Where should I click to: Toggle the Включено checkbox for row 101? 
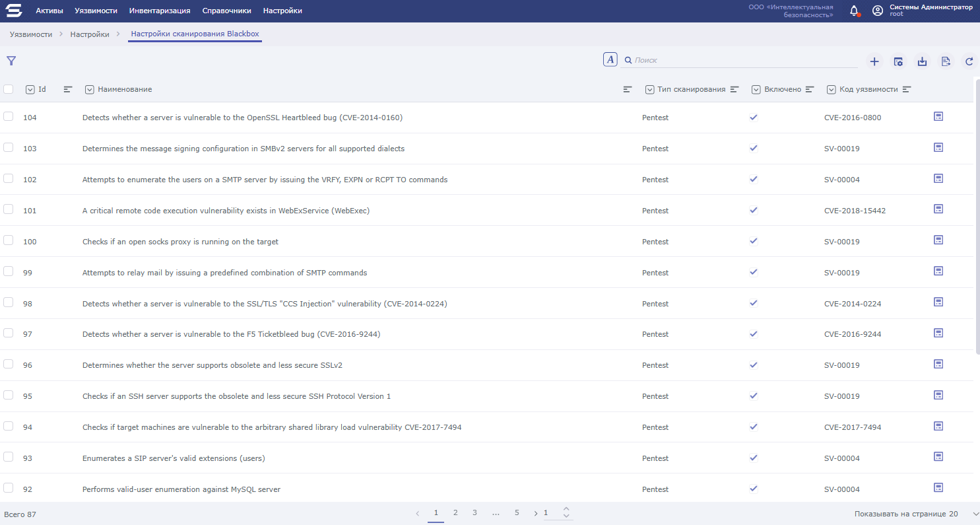click(x=754, y=210)
